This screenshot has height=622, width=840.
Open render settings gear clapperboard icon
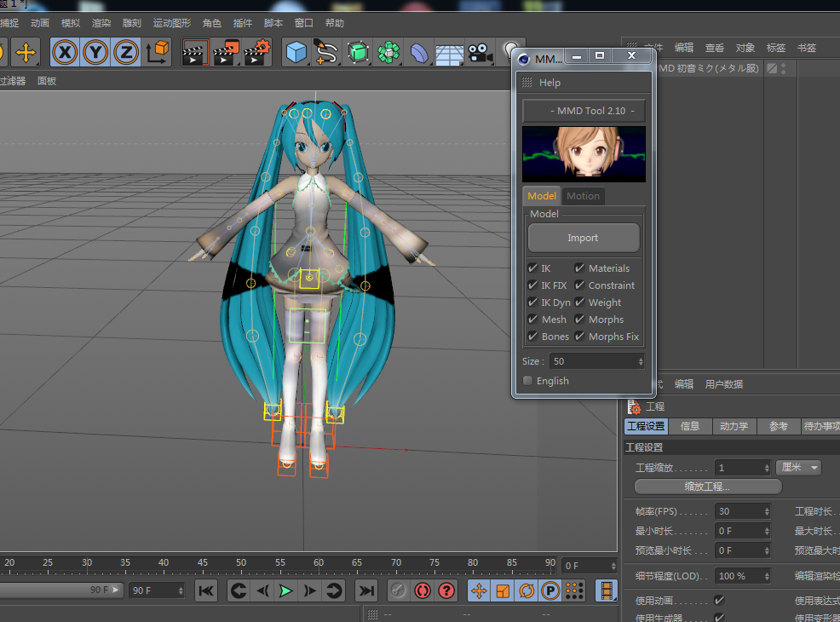[x=257, y=53]
